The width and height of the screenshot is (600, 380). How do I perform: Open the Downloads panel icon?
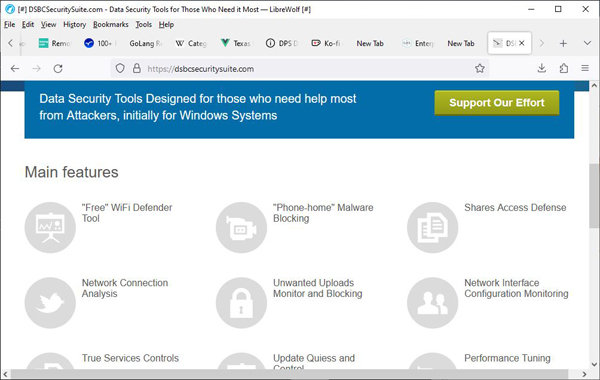(x=541, y=68)
